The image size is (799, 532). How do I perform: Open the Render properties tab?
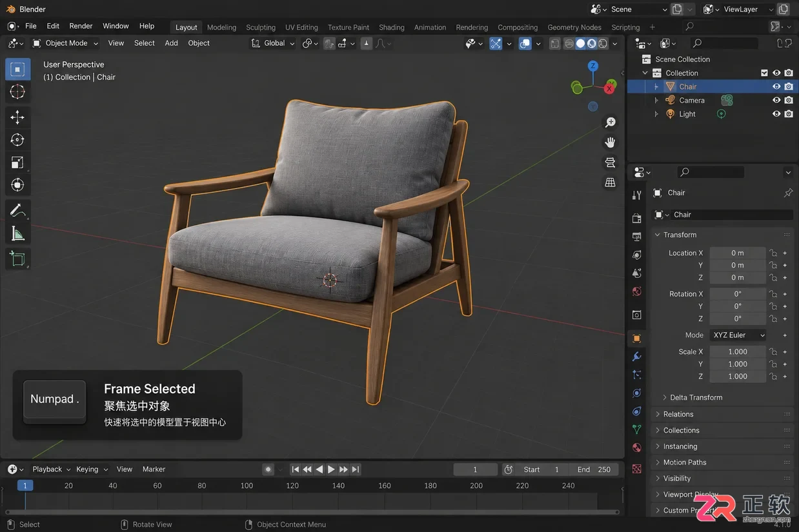pyautogui.click(x=637, y=219)
